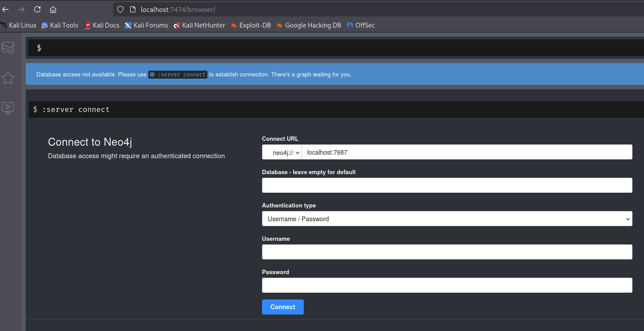This screenshot has width=644, height=331.
Task: Open the Kali Forums bookmark
Action: tap(146, 25)
